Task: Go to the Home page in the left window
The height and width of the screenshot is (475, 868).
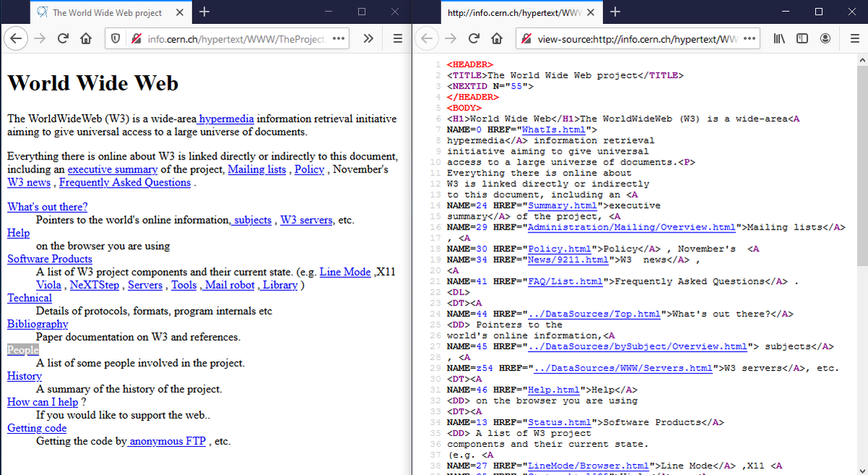Action: point(85,38)
